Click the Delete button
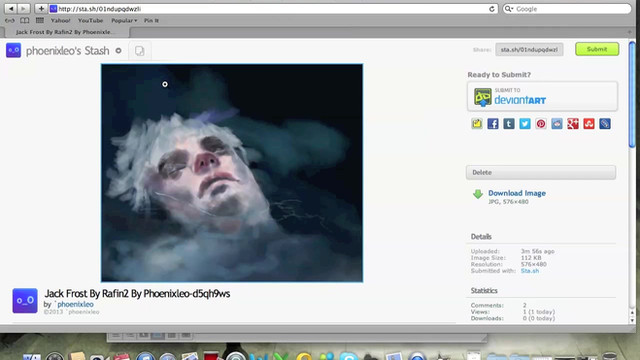The height and width of the screenshot is (360, 640). point(541,172)
